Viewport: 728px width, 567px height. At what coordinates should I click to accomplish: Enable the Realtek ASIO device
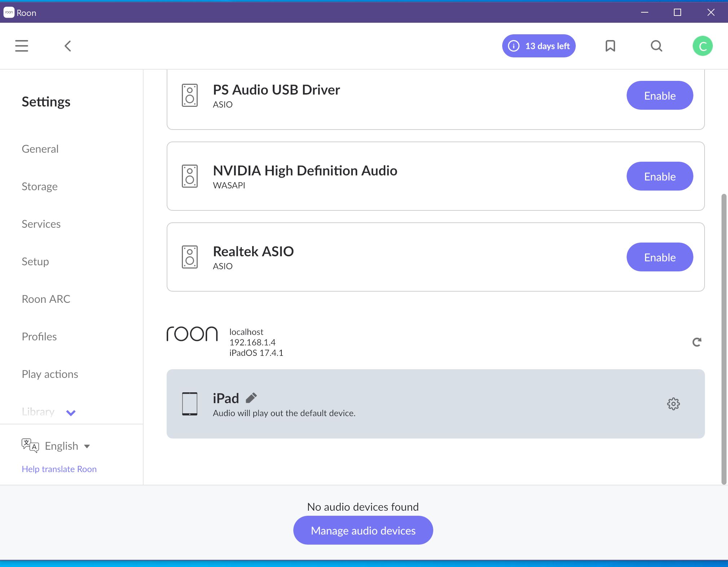click(660, 257)
